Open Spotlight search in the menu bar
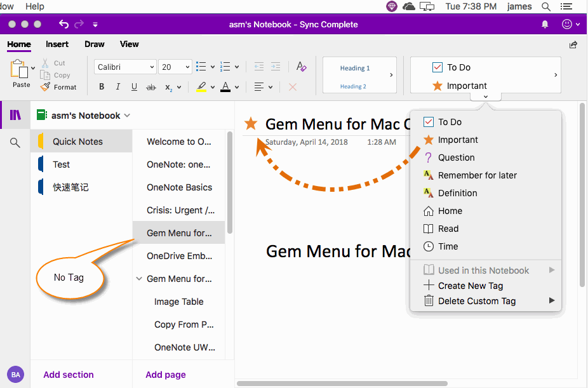Viewport: 588px width, 388px height. pyautogui.click(x=546, y=6)
